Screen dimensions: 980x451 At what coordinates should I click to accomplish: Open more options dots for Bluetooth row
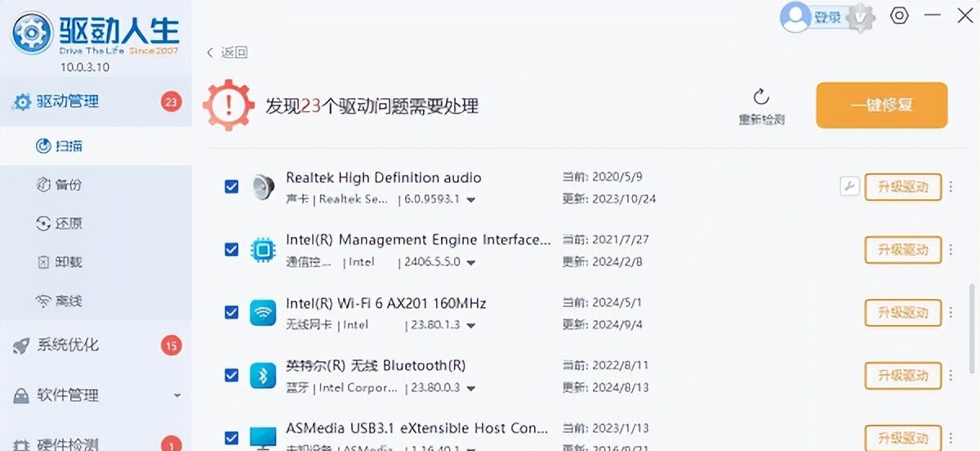[951, 375]
